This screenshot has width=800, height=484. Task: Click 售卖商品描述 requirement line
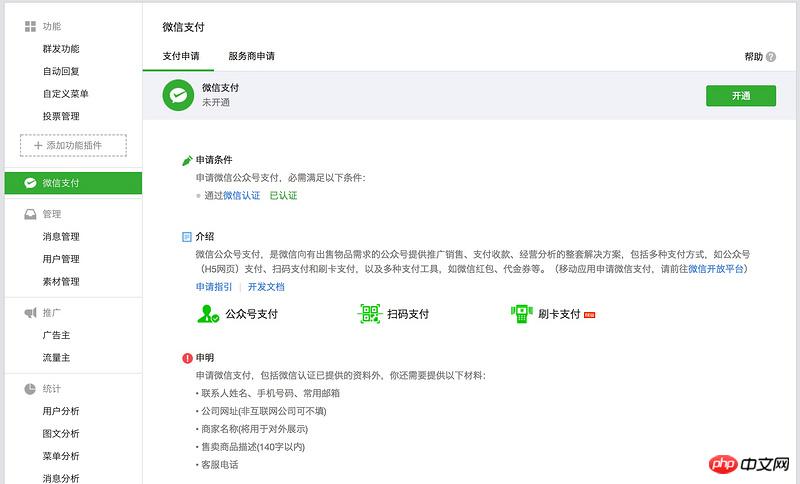(x=251, y=447)
